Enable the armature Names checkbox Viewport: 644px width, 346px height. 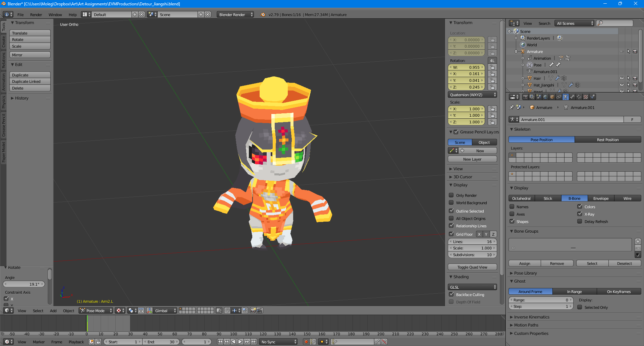[512, 207]
